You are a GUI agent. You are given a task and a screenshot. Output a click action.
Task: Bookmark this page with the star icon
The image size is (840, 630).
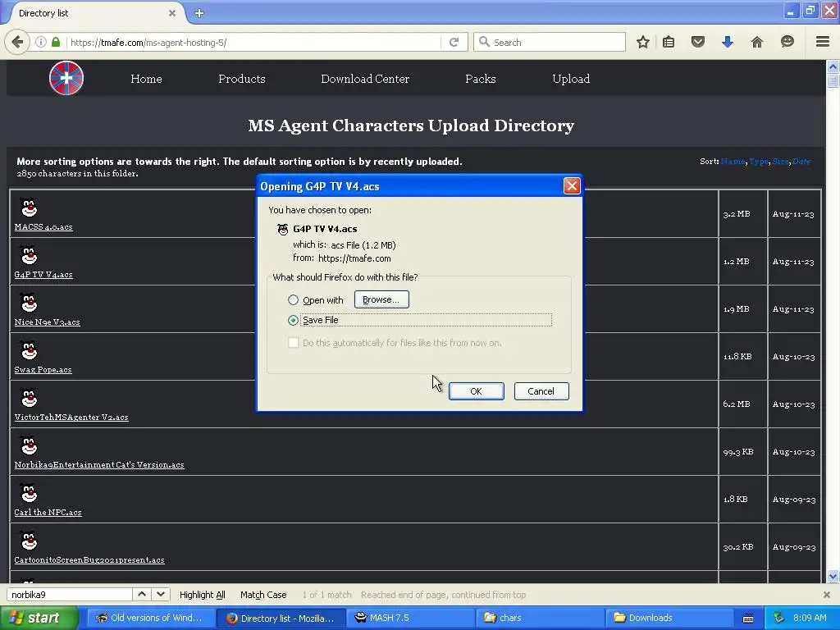point(643,42)
